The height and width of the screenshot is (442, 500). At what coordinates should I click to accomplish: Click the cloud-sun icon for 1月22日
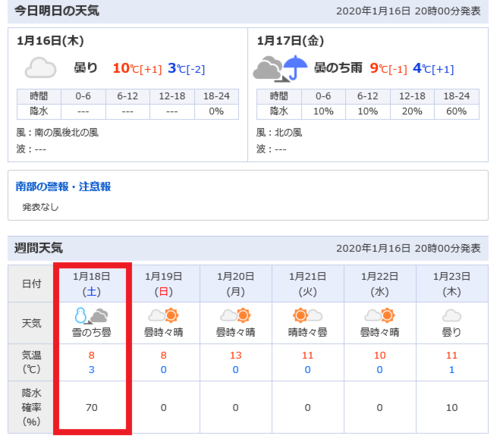click(x=379, y=315)
